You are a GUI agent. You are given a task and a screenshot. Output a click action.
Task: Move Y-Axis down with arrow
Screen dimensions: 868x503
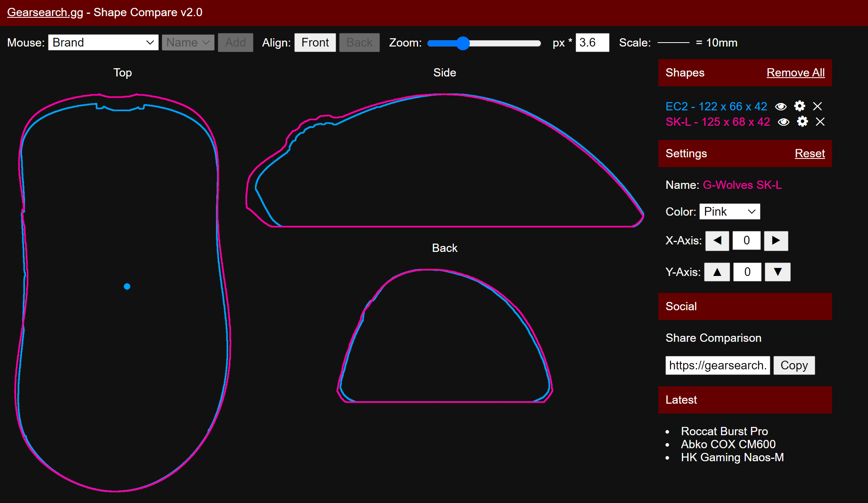click(x=777, y=272)
